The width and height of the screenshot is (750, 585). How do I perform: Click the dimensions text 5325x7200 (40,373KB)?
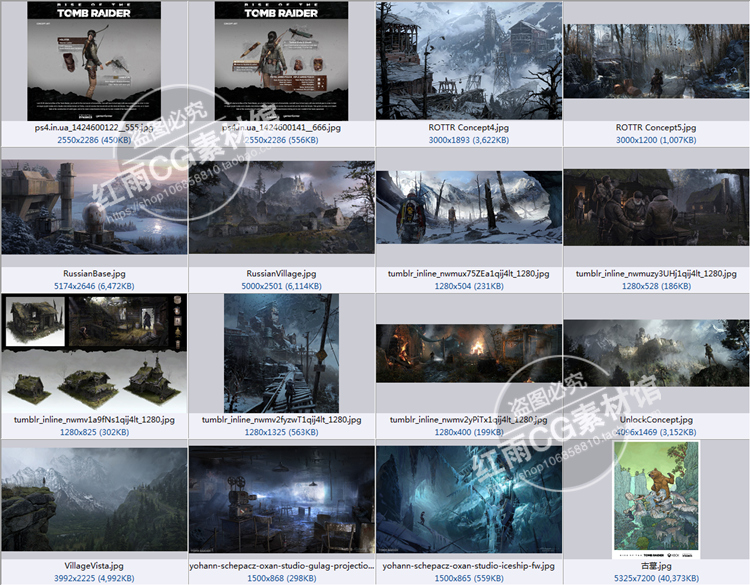[656, 578]
